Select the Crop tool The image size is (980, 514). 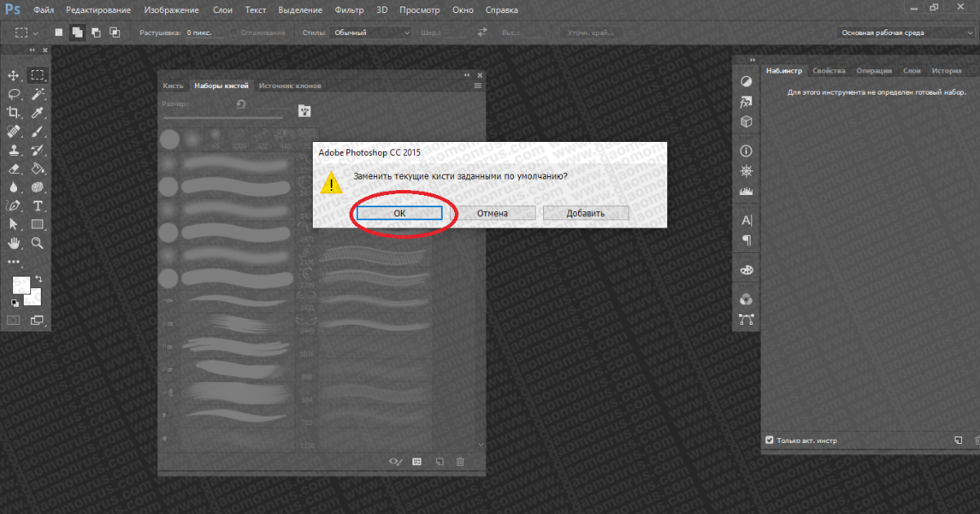click(x=14, y=113)
